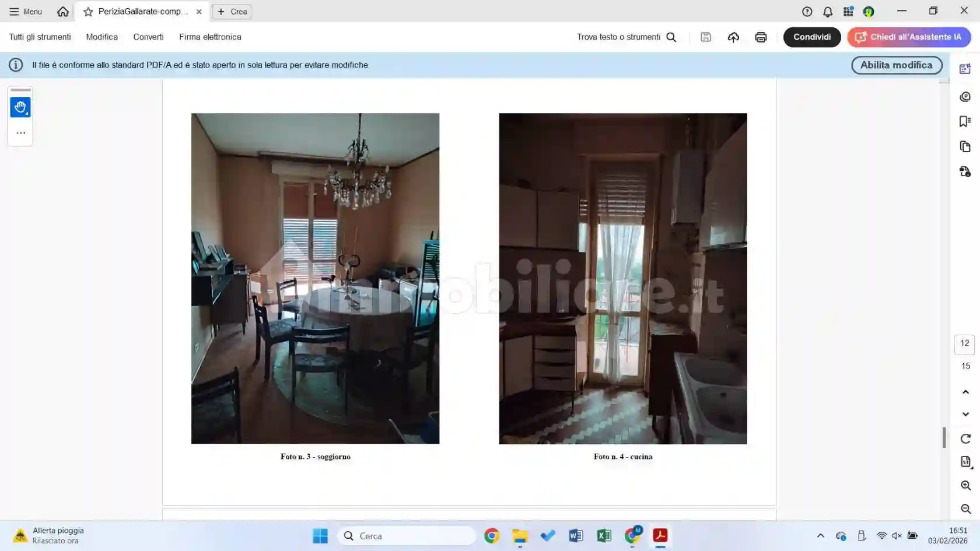This screenshot has height=551, width=980.
Task: Expand more tools via three dots
Action: tap(20, 133)
